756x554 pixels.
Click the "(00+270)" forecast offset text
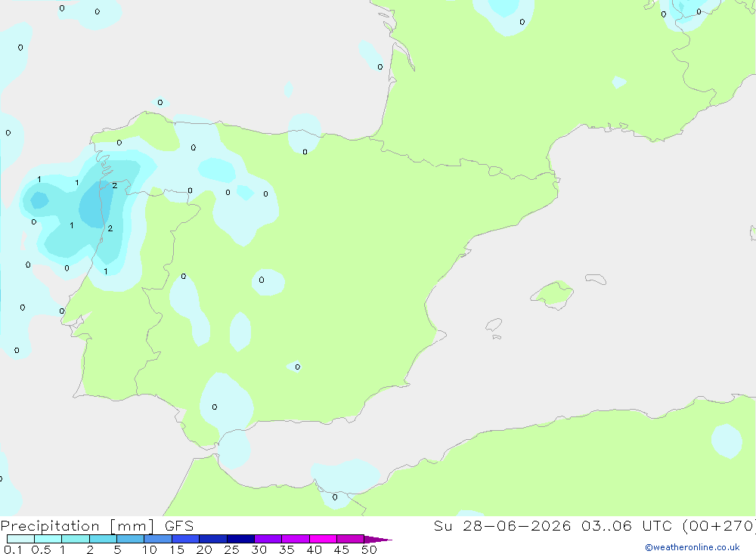(719, 525)
